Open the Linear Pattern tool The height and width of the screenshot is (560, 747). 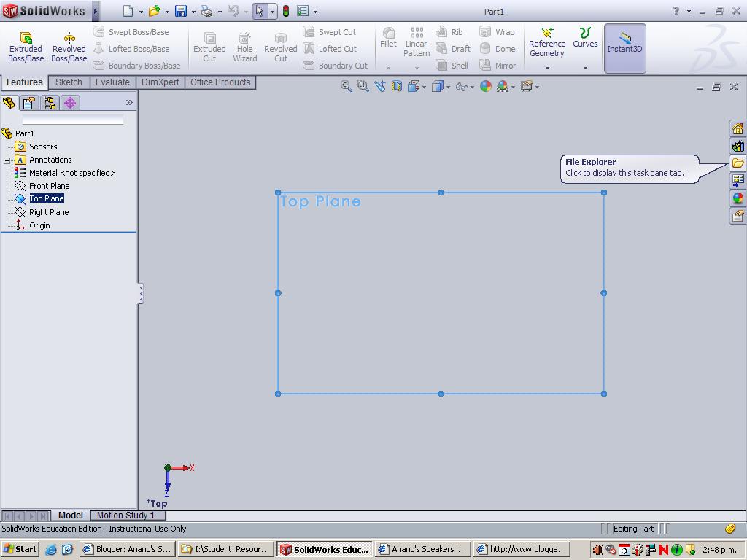[416, 44]
